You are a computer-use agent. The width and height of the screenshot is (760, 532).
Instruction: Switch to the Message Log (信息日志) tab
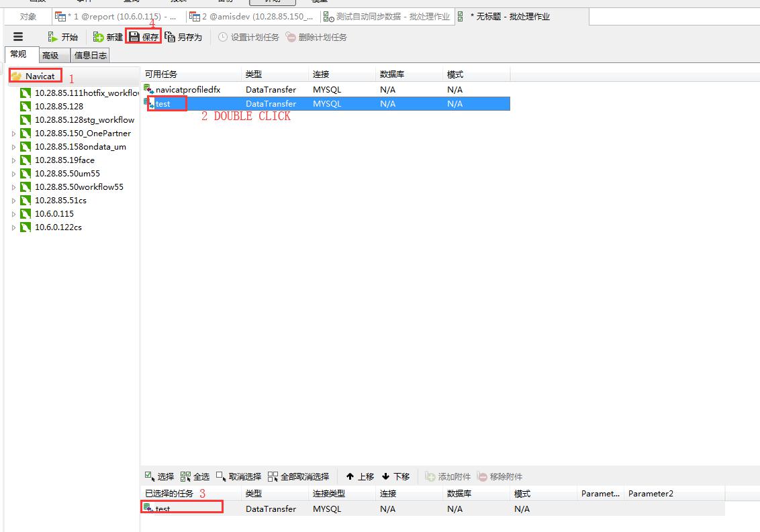tap(90, 55)
